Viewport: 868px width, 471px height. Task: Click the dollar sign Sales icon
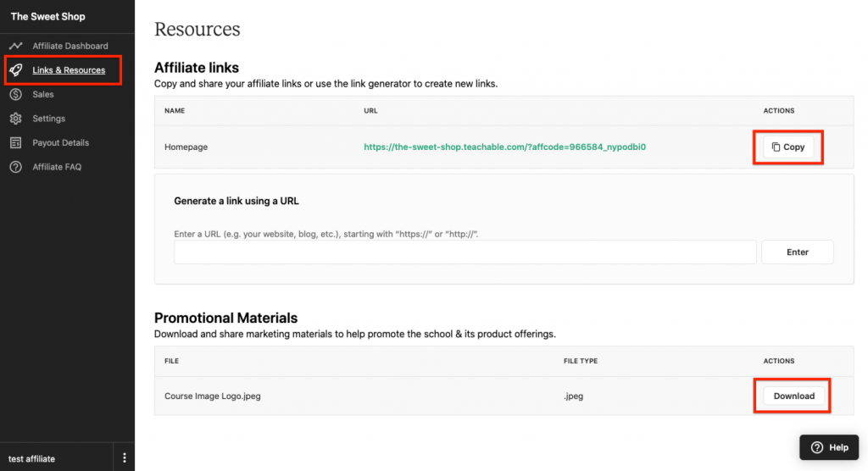15,95
